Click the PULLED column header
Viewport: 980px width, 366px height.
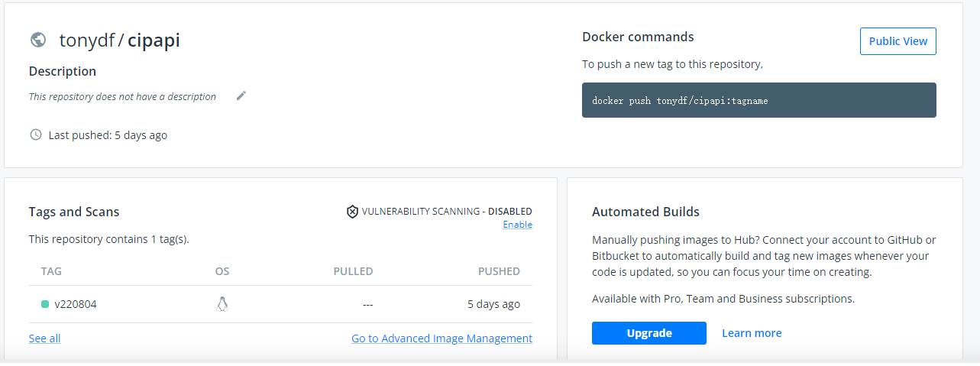pos(353,271)
